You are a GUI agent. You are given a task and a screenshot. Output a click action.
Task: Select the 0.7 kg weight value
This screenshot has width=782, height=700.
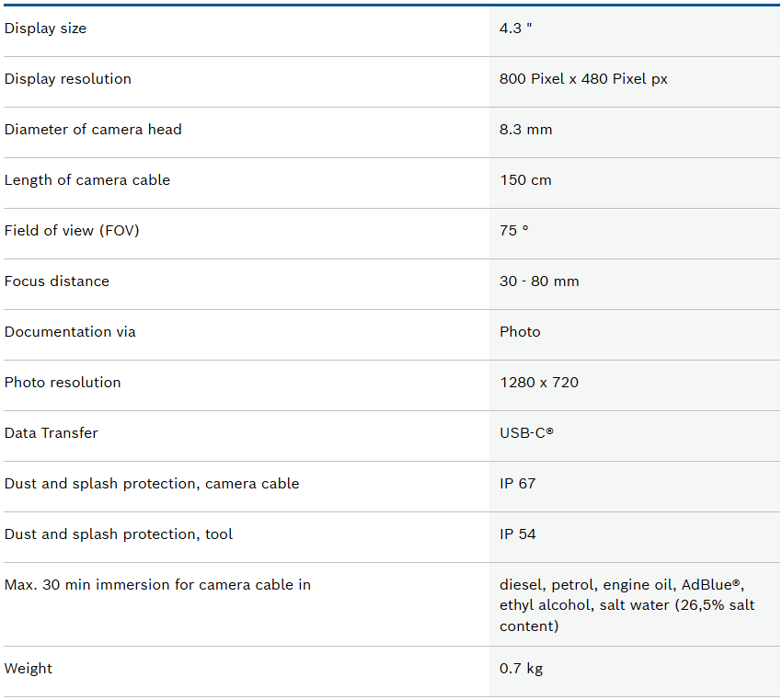521,669
